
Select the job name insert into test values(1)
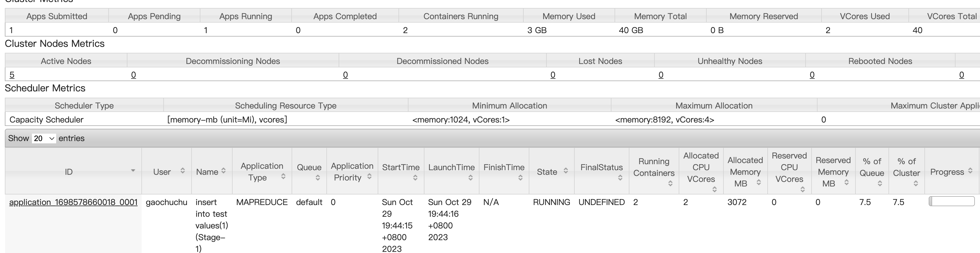[212, 226]
